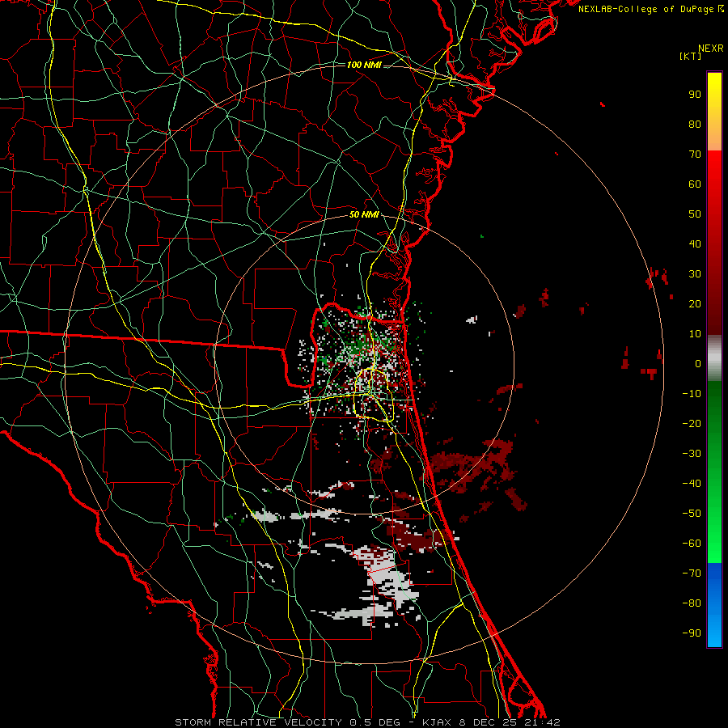
Task: Click the -50 scale label
Action: click(x=692, y=514)
